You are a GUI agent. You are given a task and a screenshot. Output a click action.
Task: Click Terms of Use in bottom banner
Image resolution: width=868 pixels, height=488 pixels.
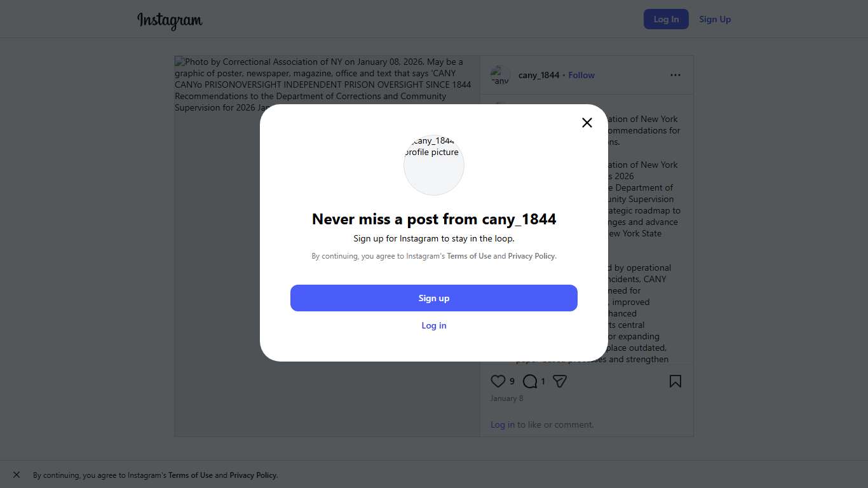tap(191, 475)
